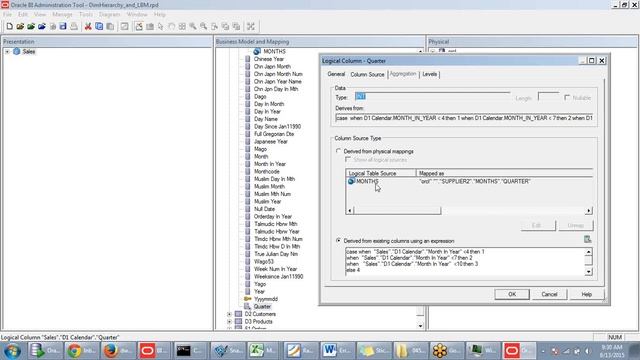This screenshot has height=360, width=640.
Task: Select the 'Chinese Year' column
Action: click(x=269, y=59)
